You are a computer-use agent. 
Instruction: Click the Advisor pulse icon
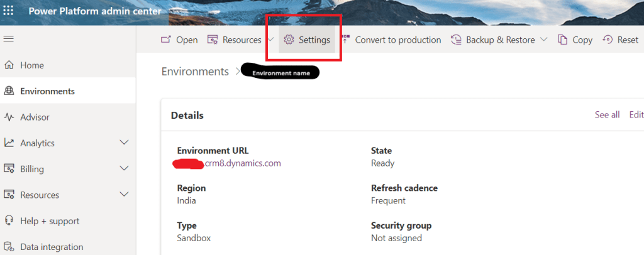point(9,117)
